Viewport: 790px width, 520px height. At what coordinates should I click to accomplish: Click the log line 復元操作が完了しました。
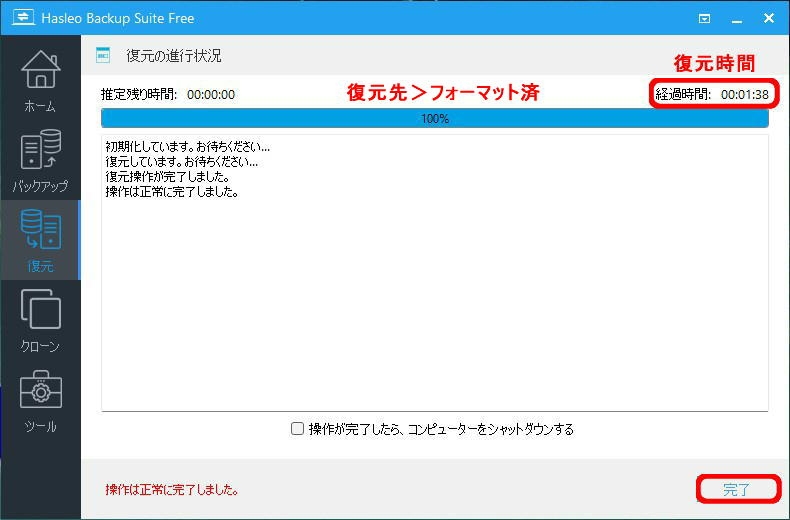[x=168, y=177]
